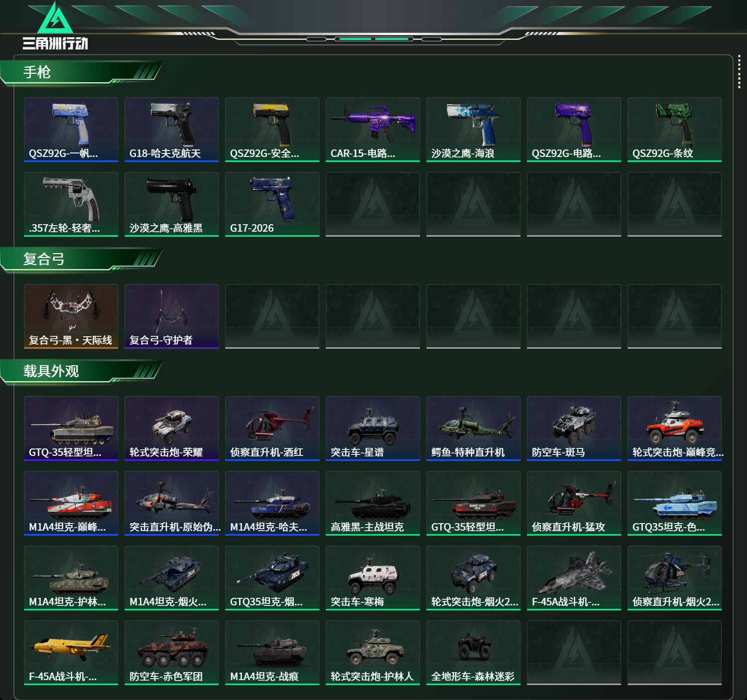The height and width of the screenshot is (700, 747).
Task: Select the 防空车-斑马 vehicle
Action: tap(574, 428)
